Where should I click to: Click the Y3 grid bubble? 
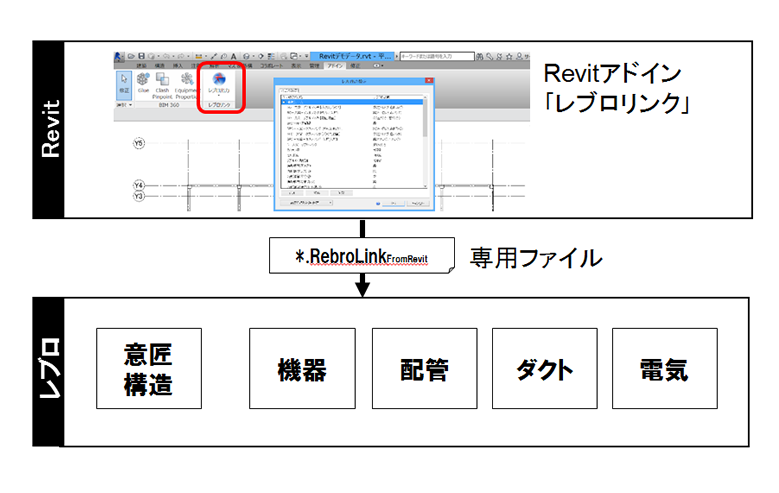(139, 196)
